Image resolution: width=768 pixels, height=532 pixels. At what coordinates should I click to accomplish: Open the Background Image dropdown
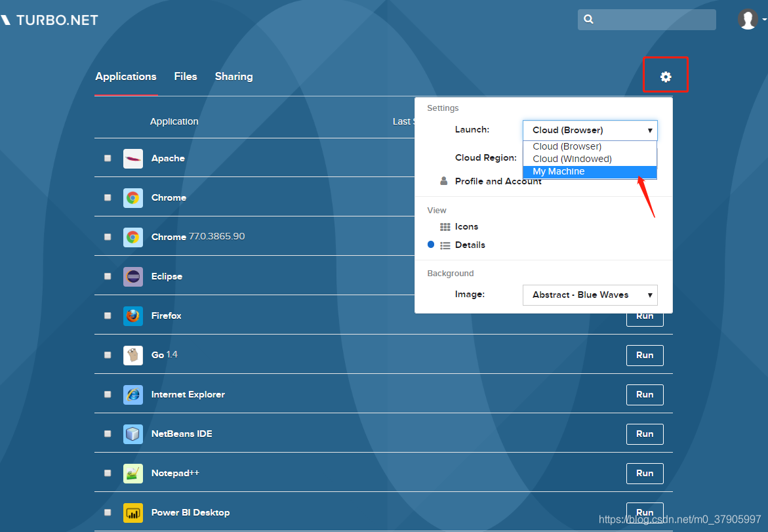tap(590, 295)
